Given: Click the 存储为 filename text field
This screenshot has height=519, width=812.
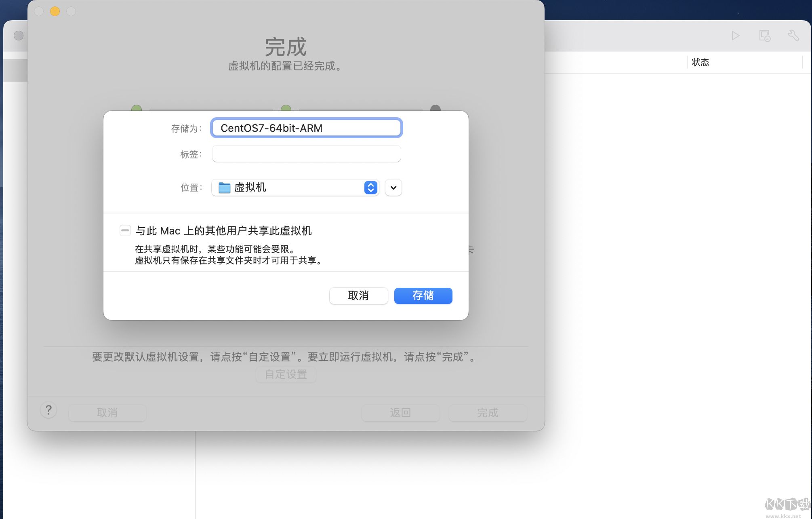Looking at the screenshot, I should point(306,128).
